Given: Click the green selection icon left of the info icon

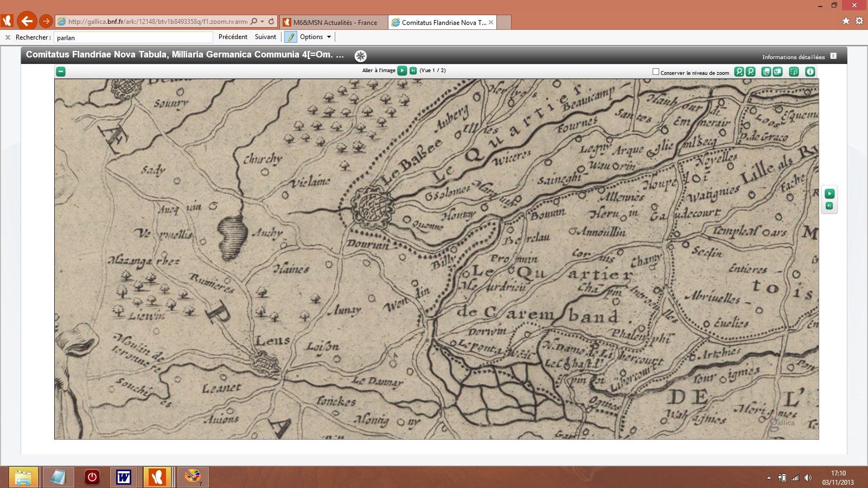Looking at the screenshot, I should (x=794, y=72).
